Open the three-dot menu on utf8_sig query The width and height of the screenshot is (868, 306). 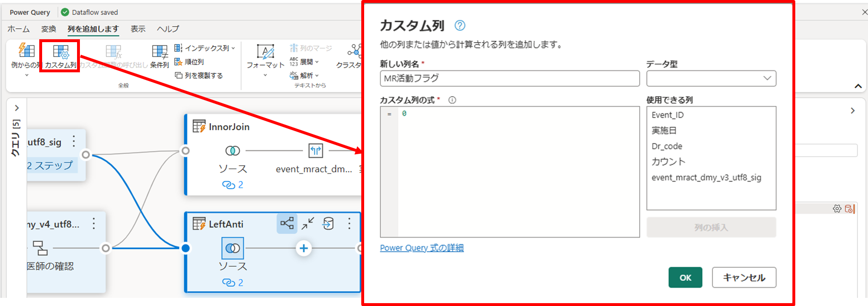(x=74, y=141)
